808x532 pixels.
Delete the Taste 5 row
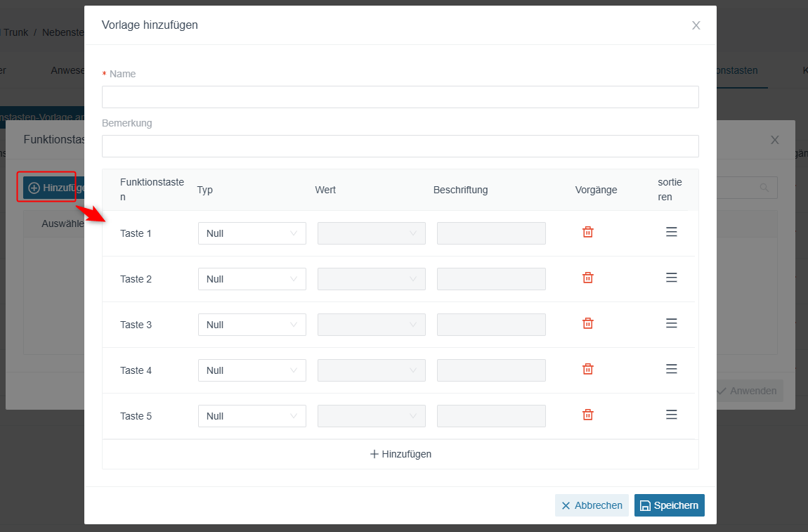coord(587,415)
